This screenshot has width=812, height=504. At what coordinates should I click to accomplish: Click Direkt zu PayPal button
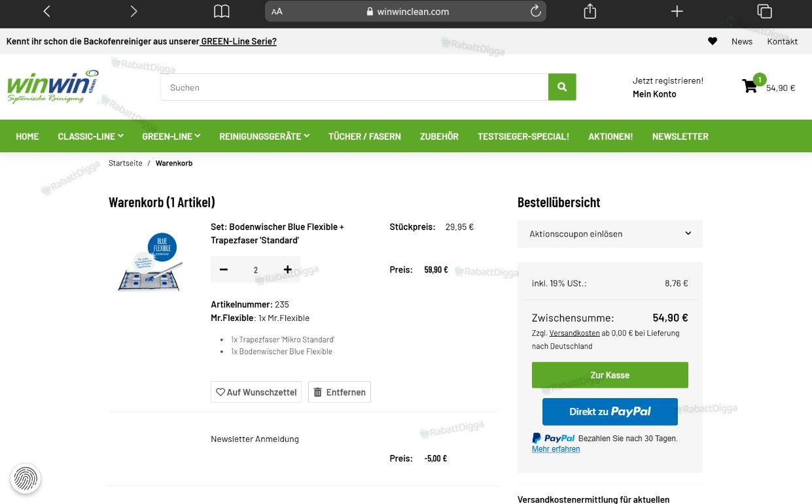[610, 412]
